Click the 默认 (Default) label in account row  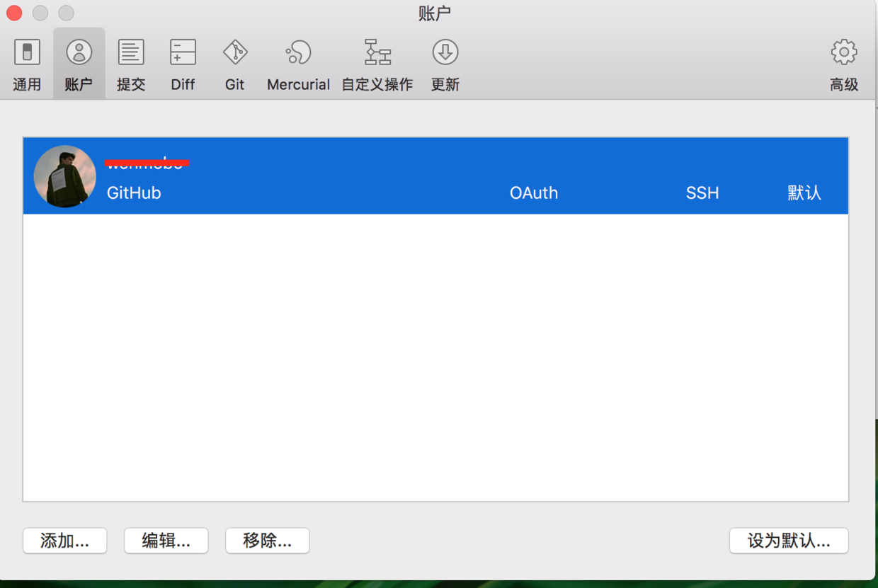click(804, 193)
